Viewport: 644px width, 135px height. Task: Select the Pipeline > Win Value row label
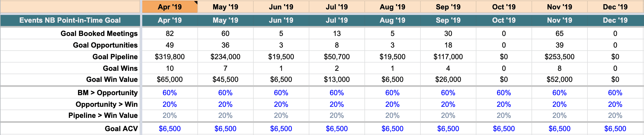tap(103, 115)
